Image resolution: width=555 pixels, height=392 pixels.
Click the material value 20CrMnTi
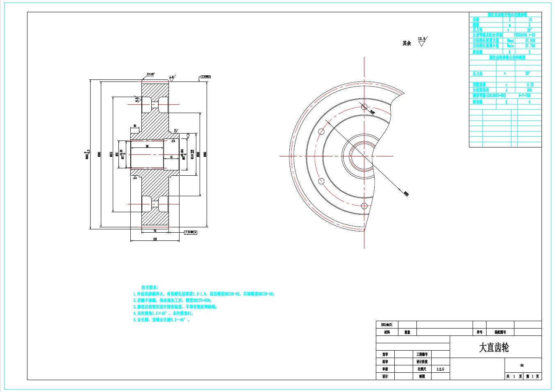click(387, 325)
